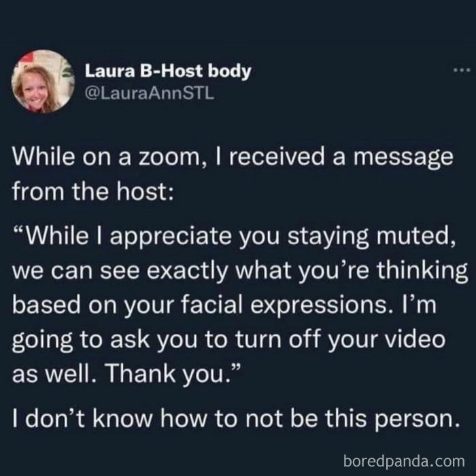
Task: Select the line "While on a zoom, I received a message"
Action: pos(233,157)
